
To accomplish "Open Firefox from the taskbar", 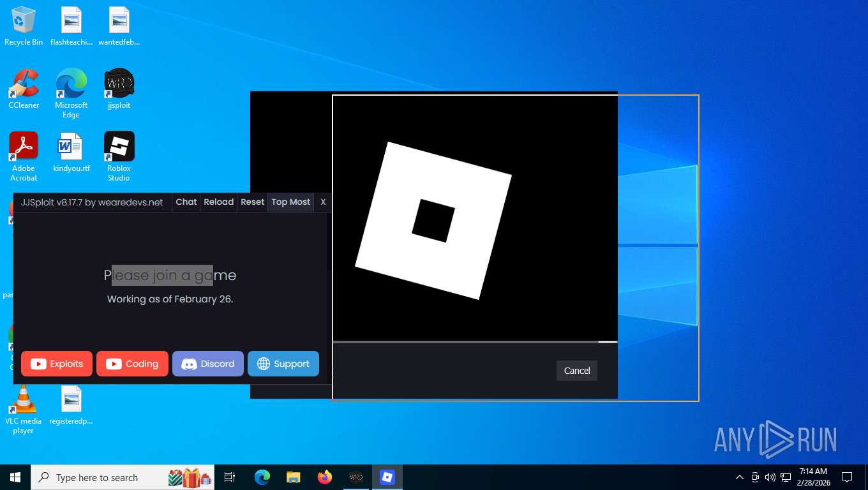I will [x=325, y=477].
